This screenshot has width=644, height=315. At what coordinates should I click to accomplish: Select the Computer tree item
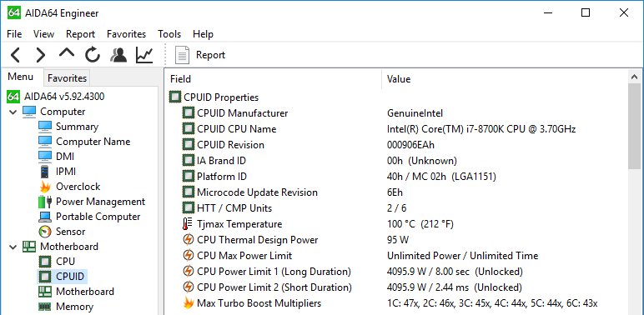pyautogui.click(x=53, y=112)
